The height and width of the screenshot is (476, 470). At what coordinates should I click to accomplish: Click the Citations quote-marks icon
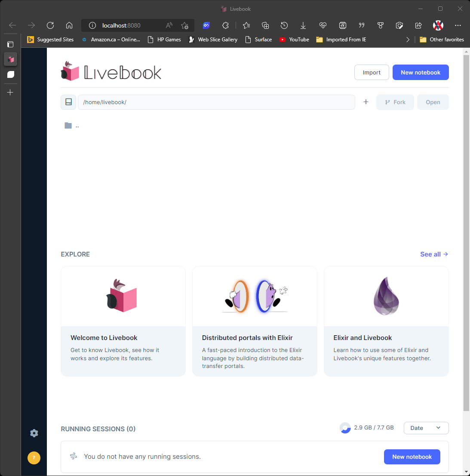pos(362,25)
